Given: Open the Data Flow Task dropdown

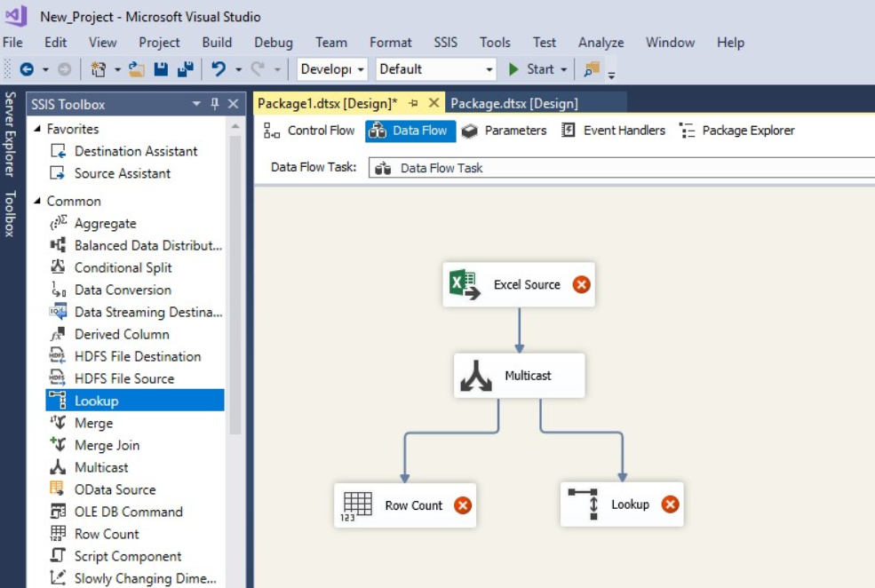Looking at the screenshot, I should 622,168.
